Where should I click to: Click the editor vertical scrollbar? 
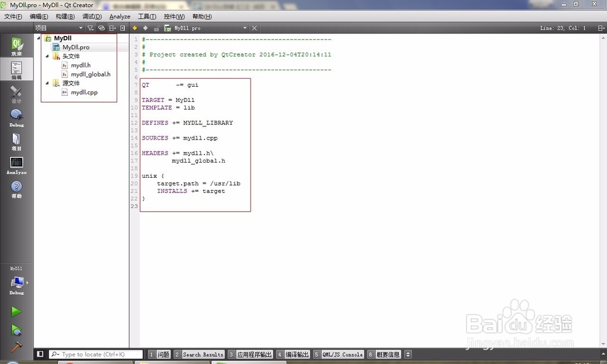[603, 189]
